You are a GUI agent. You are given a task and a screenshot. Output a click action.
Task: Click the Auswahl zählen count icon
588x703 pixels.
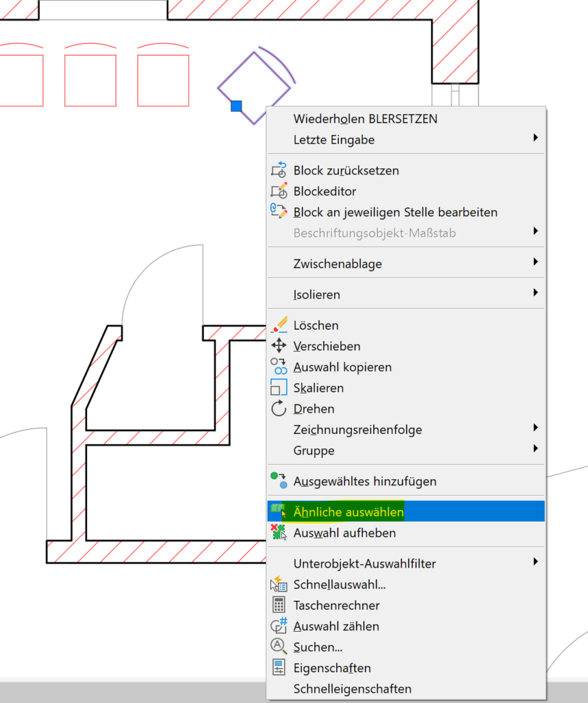(279, 626)
